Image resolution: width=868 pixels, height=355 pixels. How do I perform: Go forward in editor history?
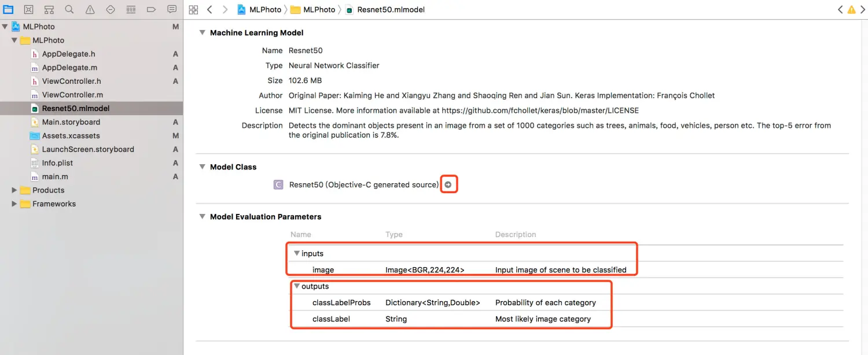[225, 9]
